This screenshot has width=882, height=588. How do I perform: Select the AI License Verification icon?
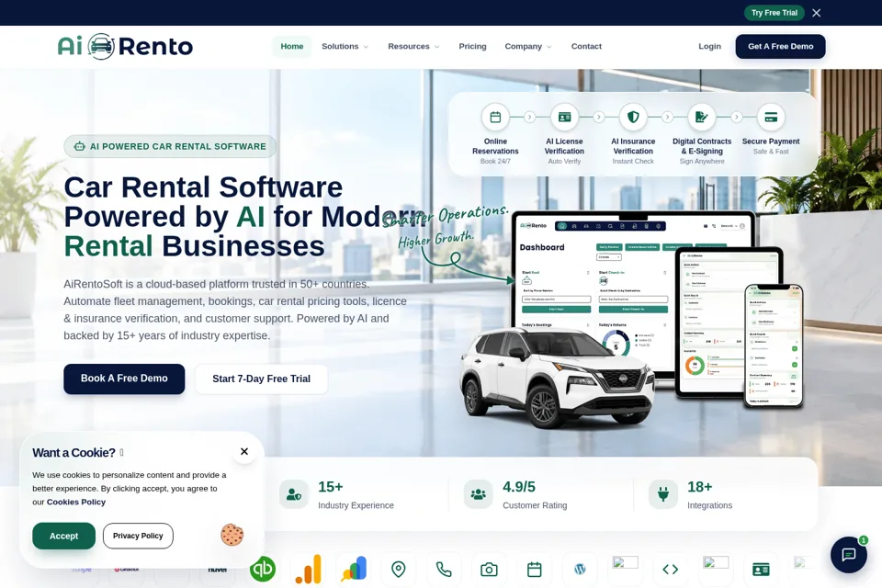point(564,117)
